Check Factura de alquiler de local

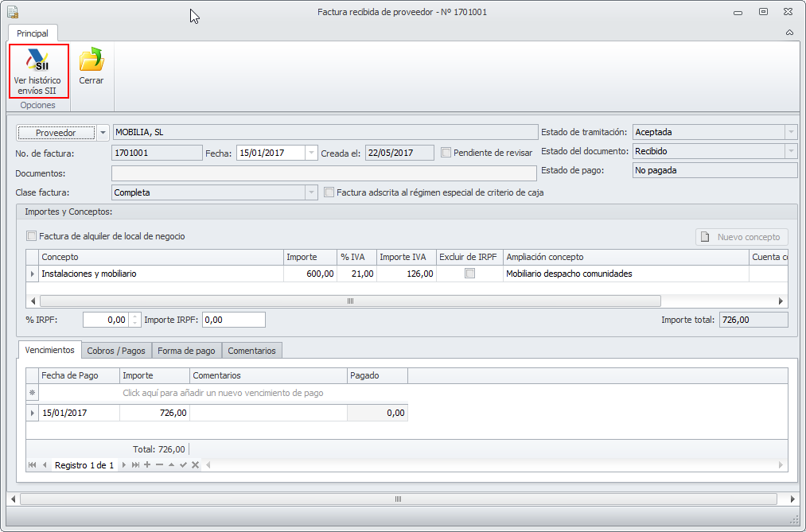pyautogui.click(x=32, y=236)
